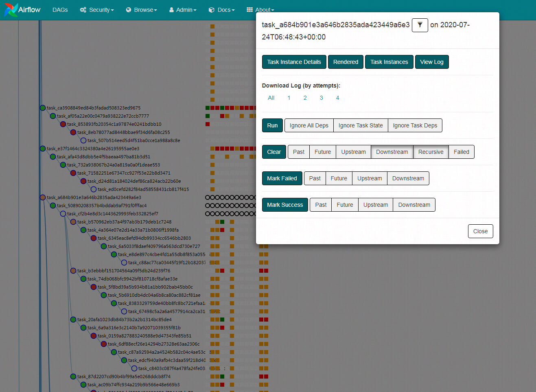Toggle Past in the Clear row

pyautogui.click(x=299, y=152)
